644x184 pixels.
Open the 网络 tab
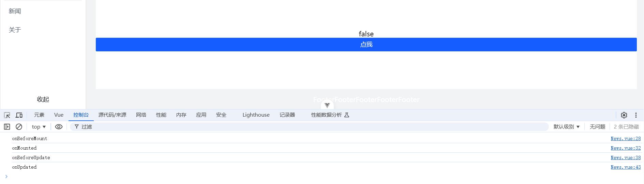(141, 115)
